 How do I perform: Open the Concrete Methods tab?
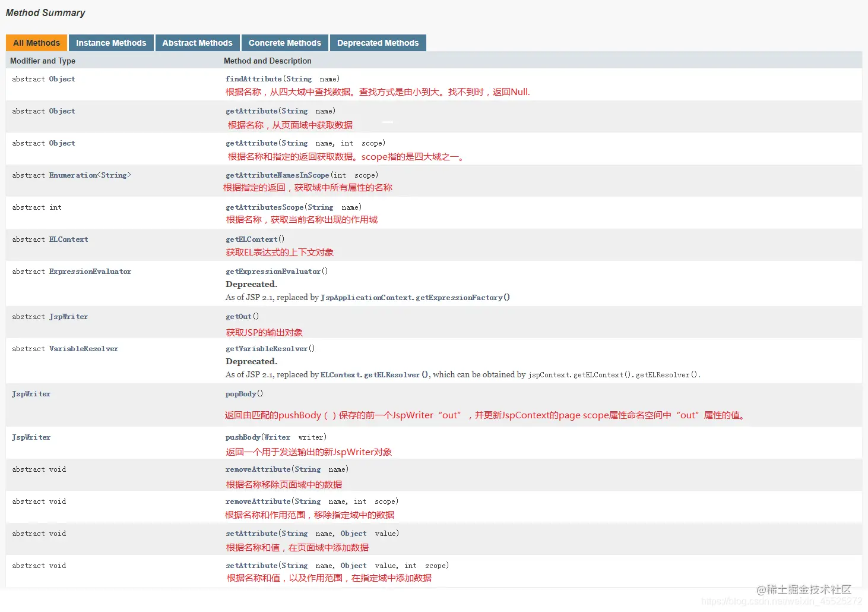285,43
